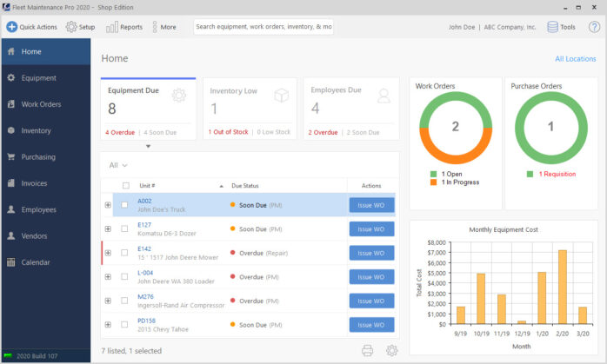The height and width of the screenshot is (364, 607).
Task: Expand the L-004 row plus icon
Action: tap(108, 277)
